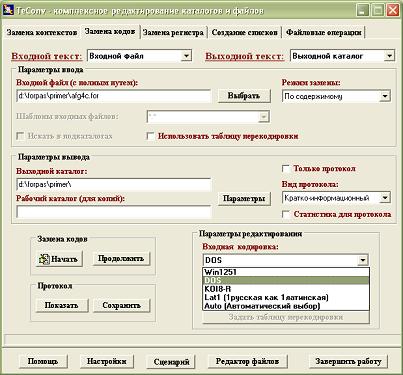Open the Настройки button
The width and height of the screenshot is (403, 375).
(x=107, y=361)
